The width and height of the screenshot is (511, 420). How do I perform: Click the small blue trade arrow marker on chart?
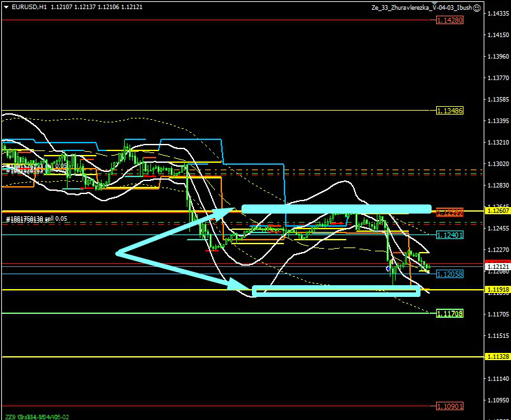pyautogui.click(x=388, y=268)
